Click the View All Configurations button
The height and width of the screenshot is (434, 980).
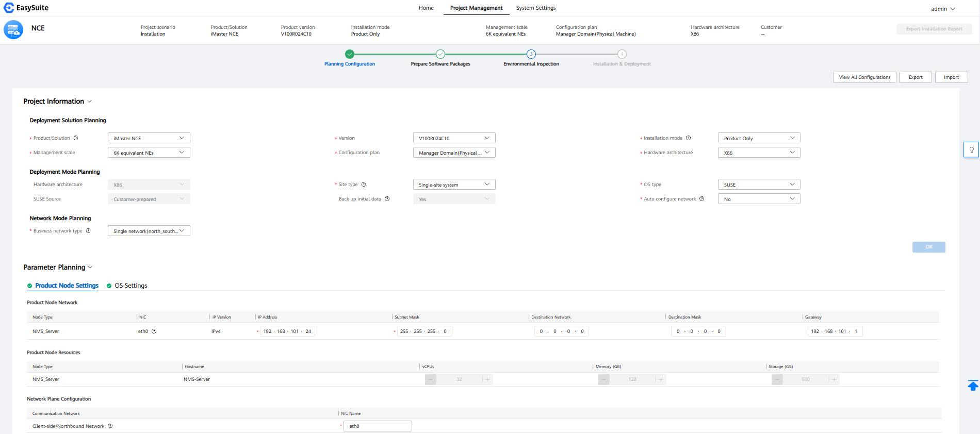pyautogui.click(x=864, y=77)
